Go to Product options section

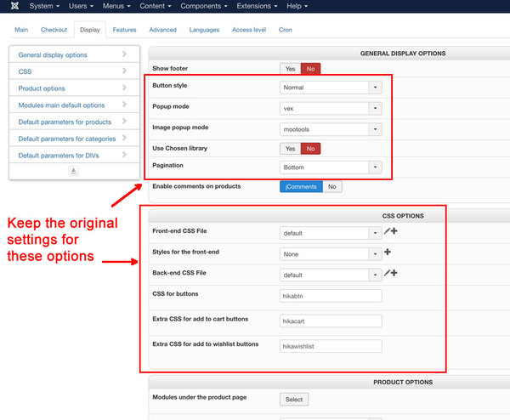point(42,88)
